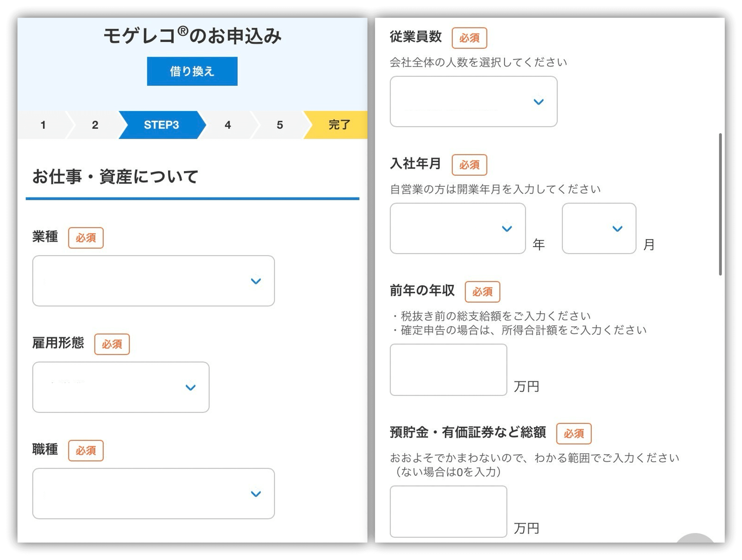The image size is (742, 560).
Task: Open the 雇用形態 dropdown
Action: [x=121, y=387]
